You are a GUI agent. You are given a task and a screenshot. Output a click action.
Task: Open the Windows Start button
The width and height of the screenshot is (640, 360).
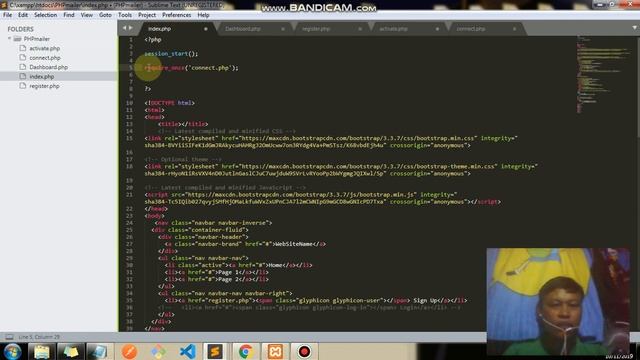pos(12,351)
